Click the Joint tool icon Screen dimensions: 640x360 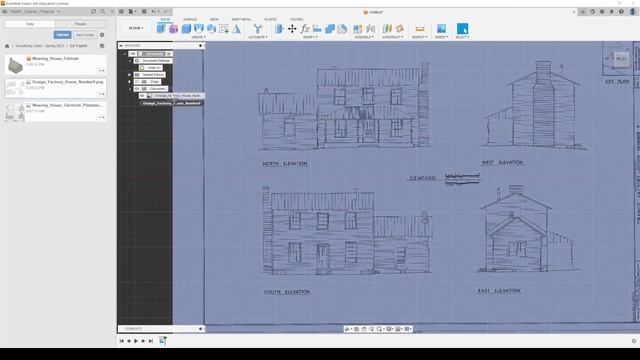(371, 29)
